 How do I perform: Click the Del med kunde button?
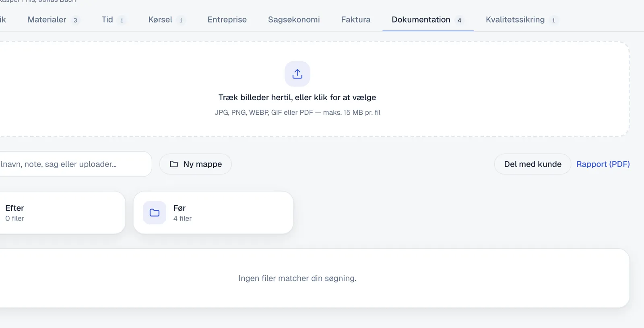point(533,164)
